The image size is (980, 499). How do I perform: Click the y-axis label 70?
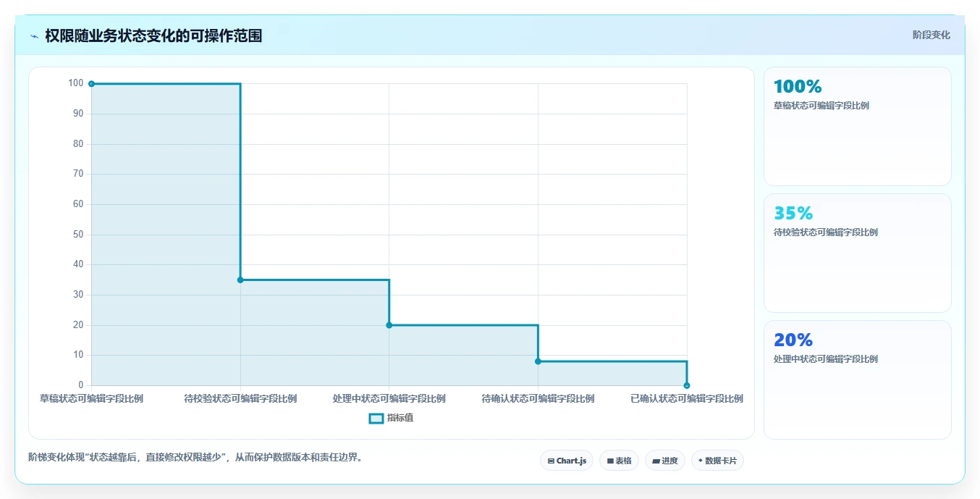[x=78, y=174]
